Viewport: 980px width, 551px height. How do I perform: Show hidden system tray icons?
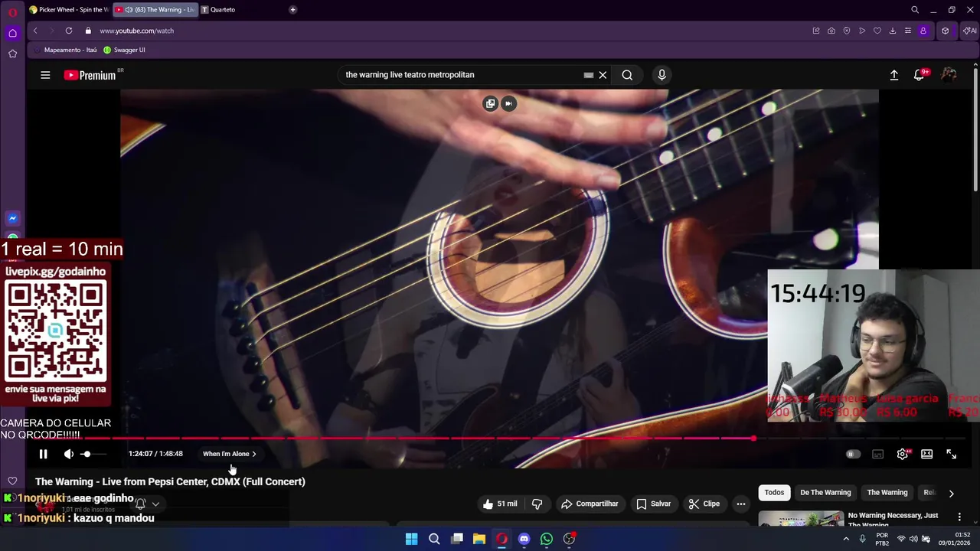click(846, 539)
